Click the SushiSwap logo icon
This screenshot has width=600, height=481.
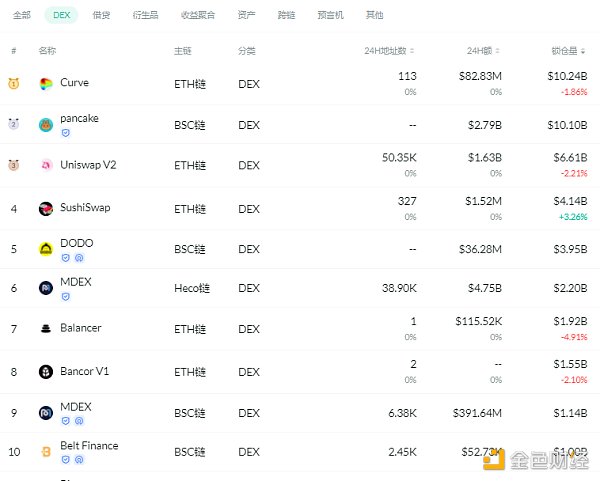[x=46, y=209]
